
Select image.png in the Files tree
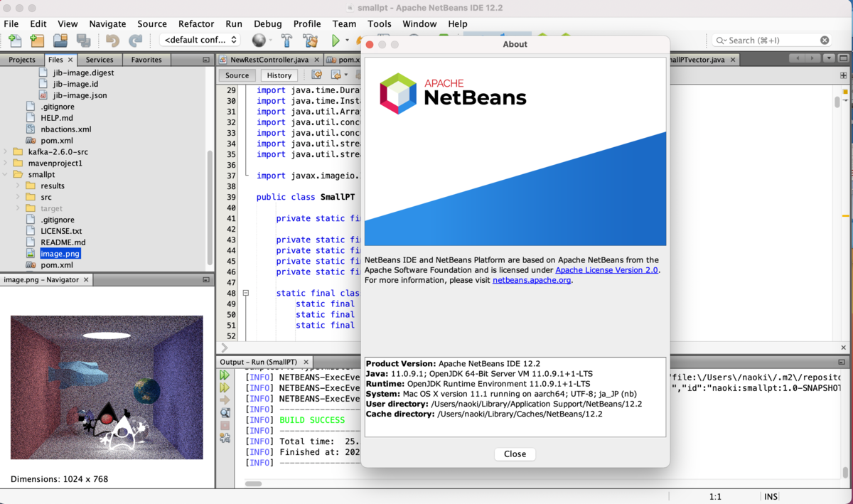pyautogui.click(x=60, y=254)
